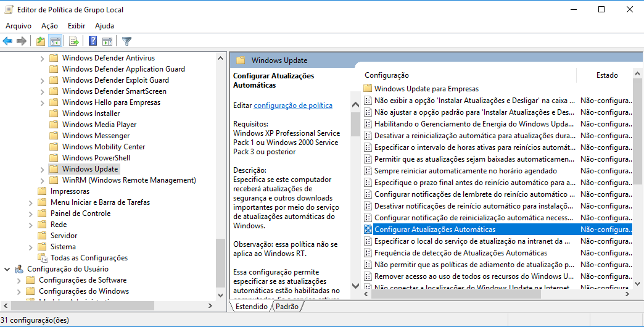Select Windows Messenger tree item
Screen dimensions: 644x327
pos(96,136)
